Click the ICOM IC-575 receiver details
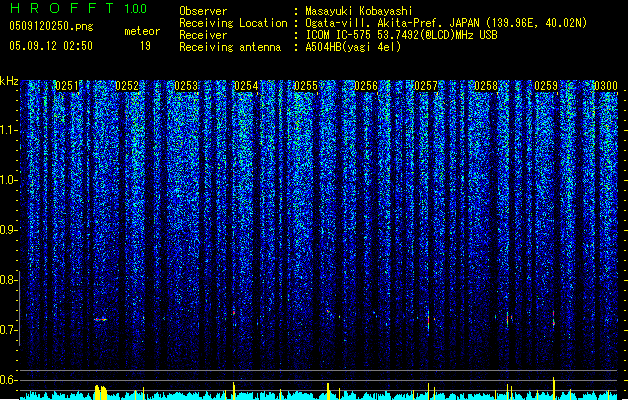This screenshot has height=400, width=629. click(x=402, y=35)
